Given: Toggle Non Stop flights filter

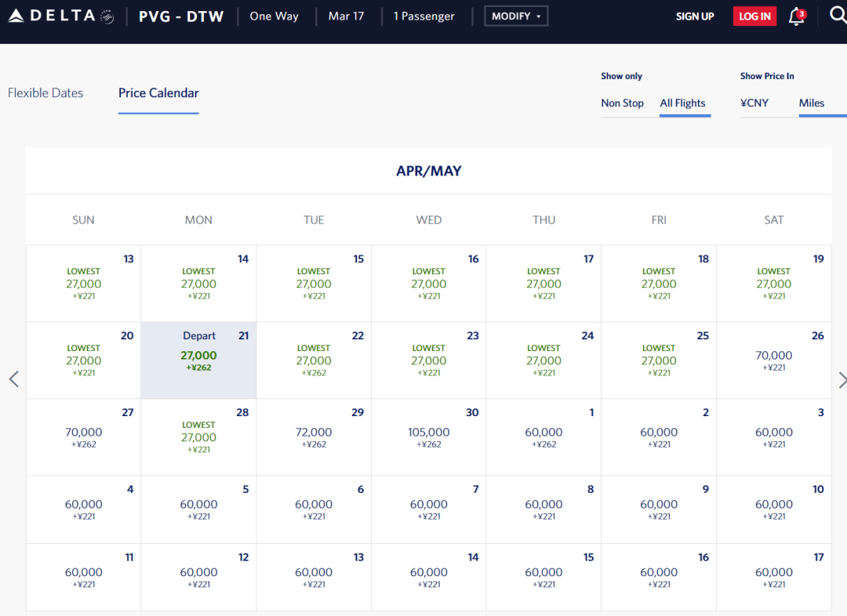Looking at the screenshot, I should pos(622,103).
